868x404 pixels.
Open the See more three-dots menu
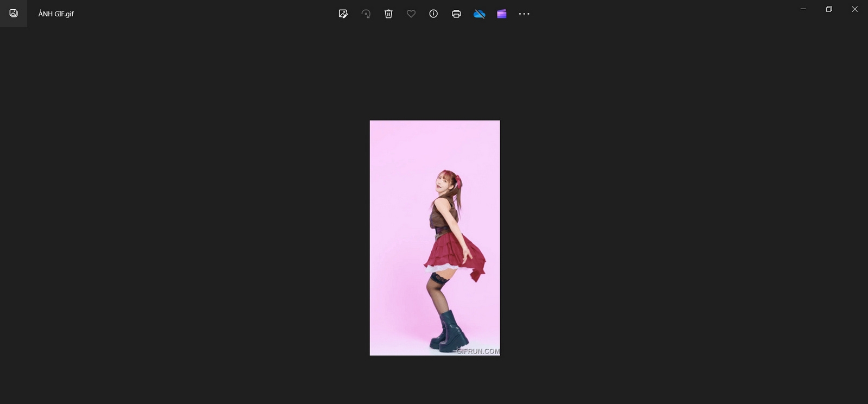(x=524, y=14)
